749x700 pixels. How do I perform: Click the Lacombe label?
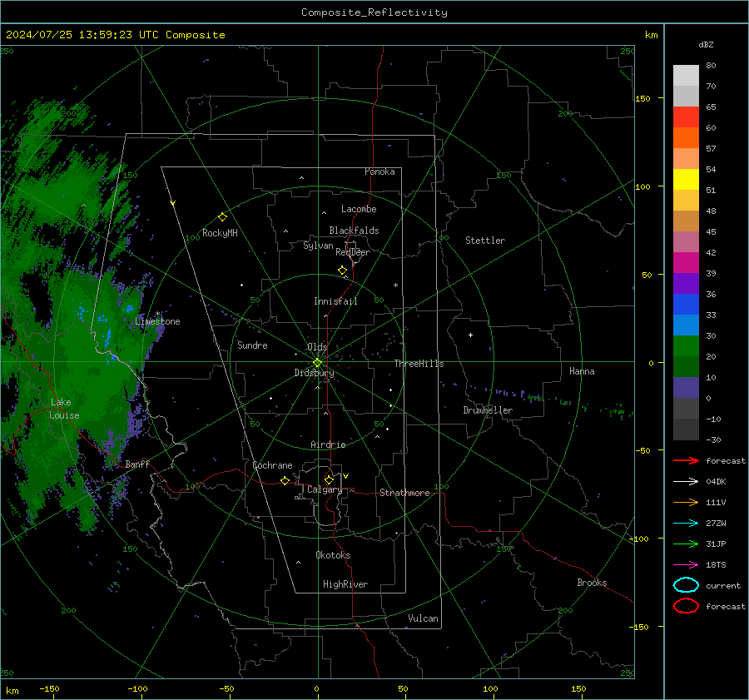pyautogui.click(x=359, y=209)
